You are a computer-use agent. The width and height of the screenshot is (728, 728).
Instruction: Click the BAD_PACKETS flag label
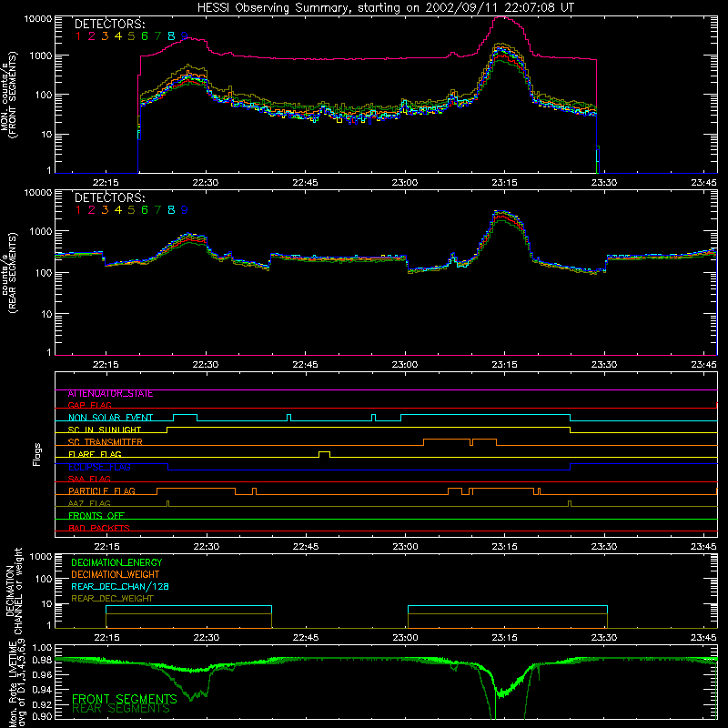coord(99,528)
